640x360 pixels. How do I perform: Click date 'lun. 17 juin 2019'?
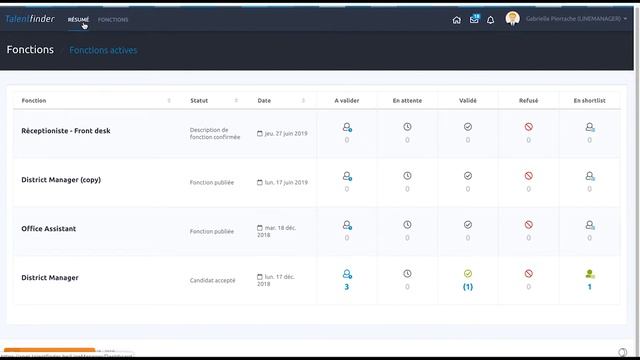click(282, 182)
